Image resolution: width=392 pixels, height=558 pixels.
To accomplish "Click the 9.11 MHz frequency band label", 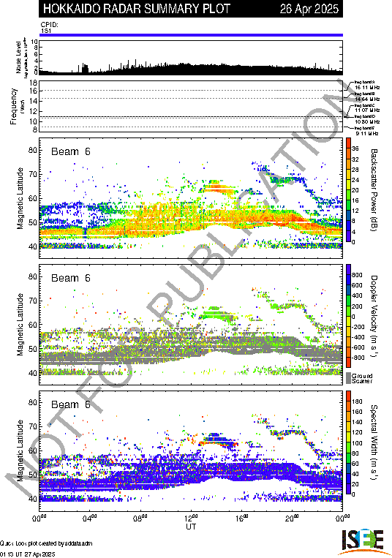I will coord(367,133).
